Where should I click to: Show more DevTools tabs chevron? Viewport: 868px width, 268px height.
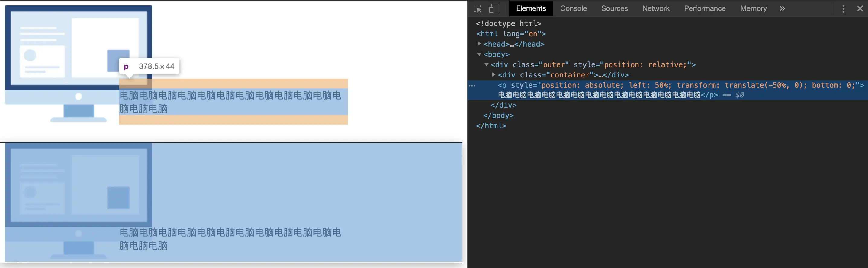click(782, 9)
